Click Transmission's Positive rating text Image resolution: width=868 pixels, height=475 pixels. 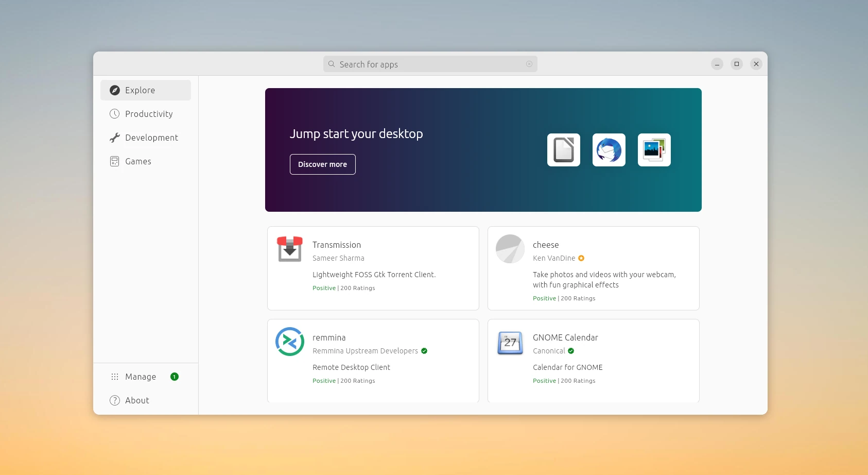[324, 288]
